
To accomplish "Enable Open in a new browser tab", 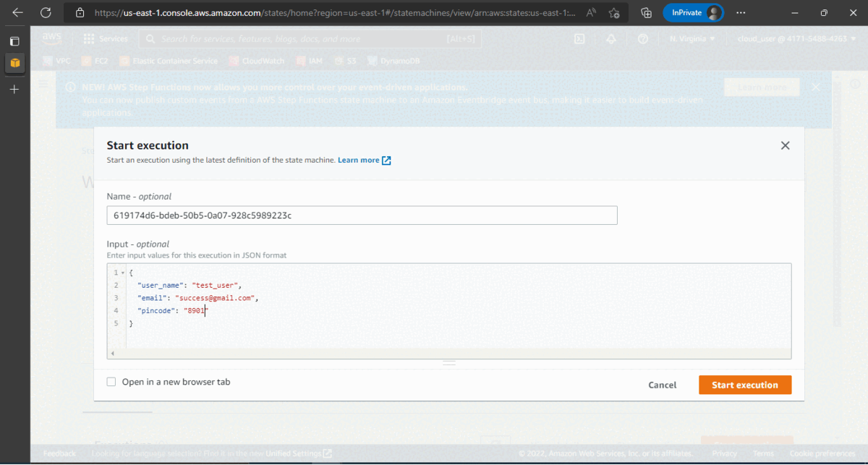I will click(111, 382).
